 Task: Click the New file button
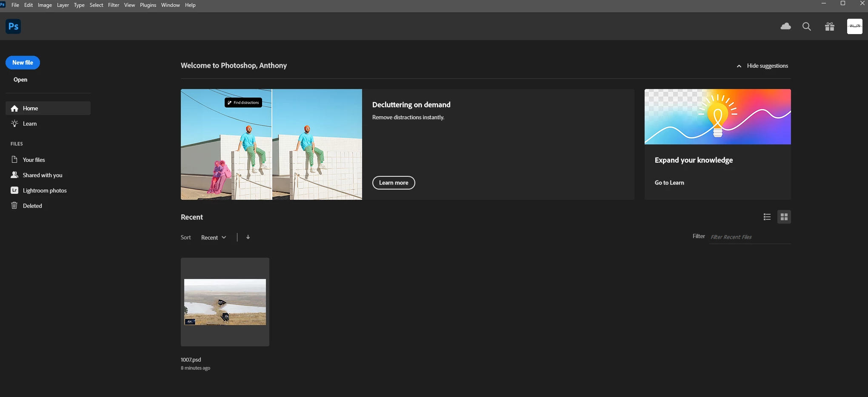click(x=23, y=63)
